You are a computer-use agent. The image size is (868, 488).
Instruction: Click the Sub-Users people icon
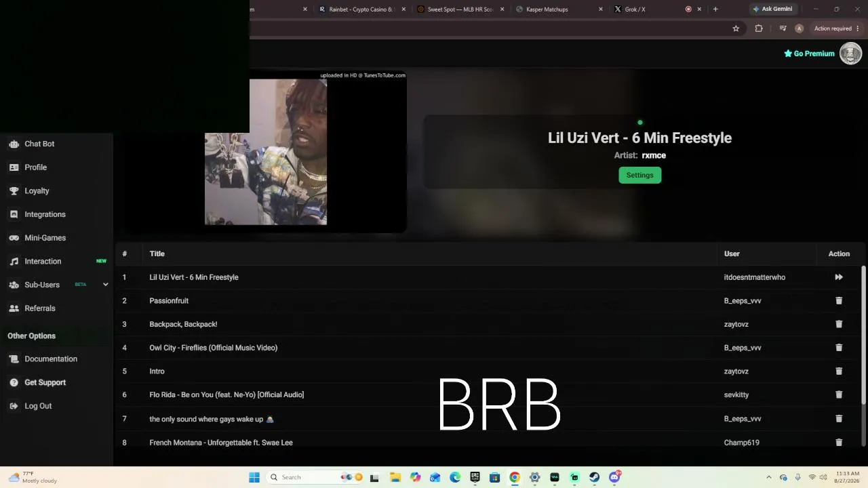tap(14, 285)
